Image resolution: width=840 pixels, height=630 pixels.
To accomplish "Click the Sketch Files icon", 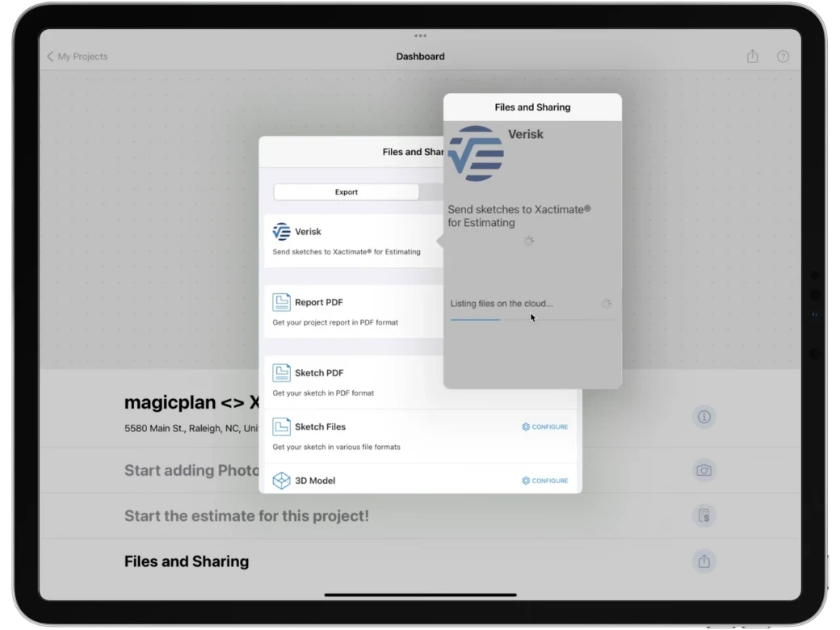I will tap(281, 427).
